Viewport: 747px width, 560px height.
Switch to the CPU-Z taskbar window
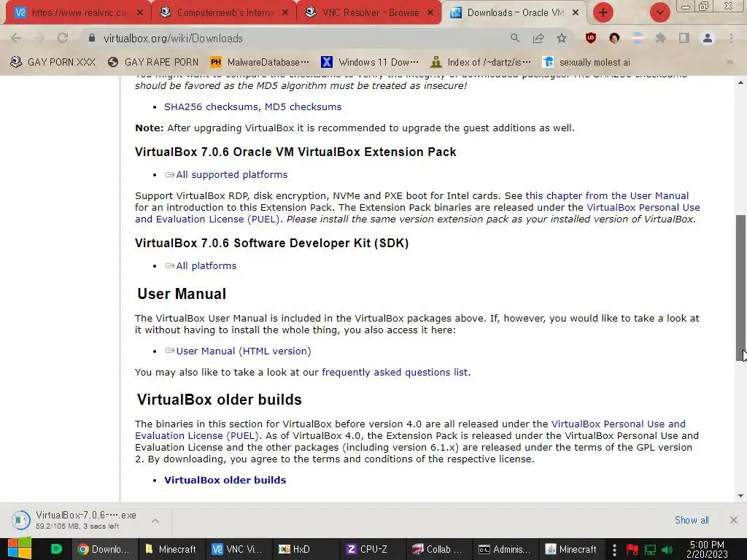click(373, 549)
